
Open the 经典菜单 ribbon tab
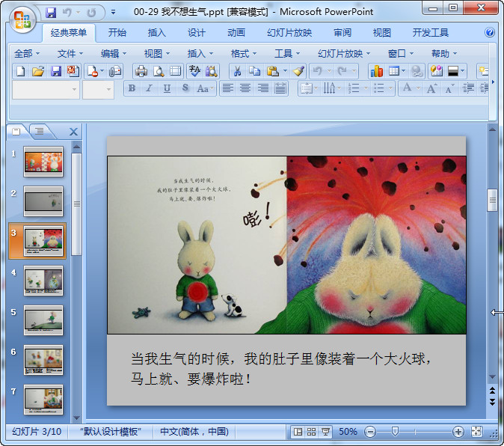(x=69, y=33)
